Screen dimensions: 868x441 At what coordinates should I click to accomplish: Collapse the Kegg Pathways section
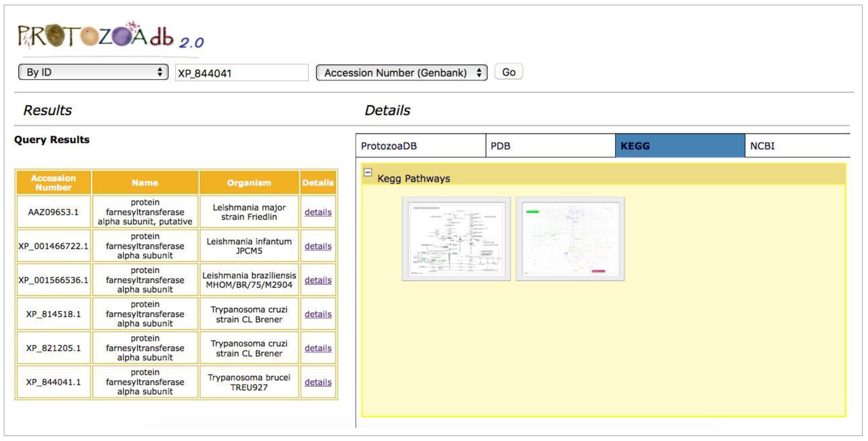click(368, 173)
